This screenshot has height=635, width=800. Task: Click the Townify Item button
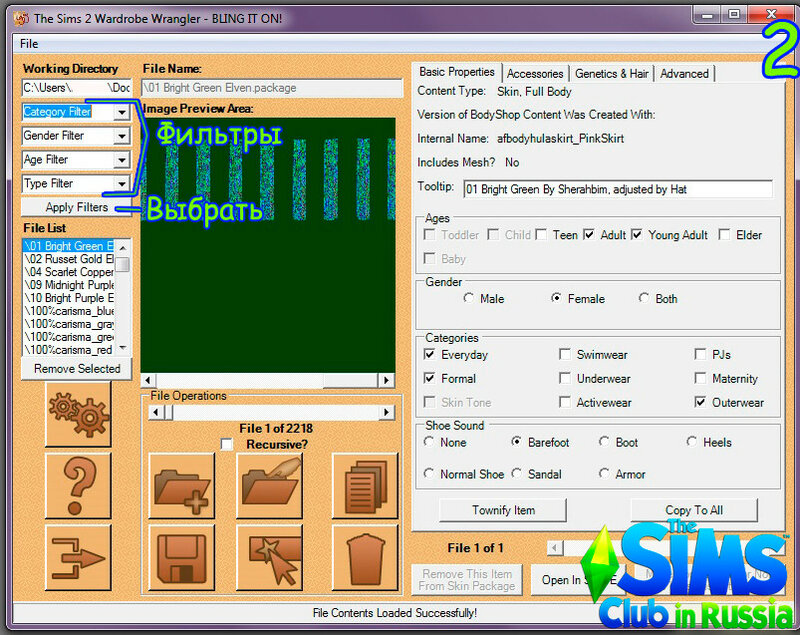tap(503, 510)
